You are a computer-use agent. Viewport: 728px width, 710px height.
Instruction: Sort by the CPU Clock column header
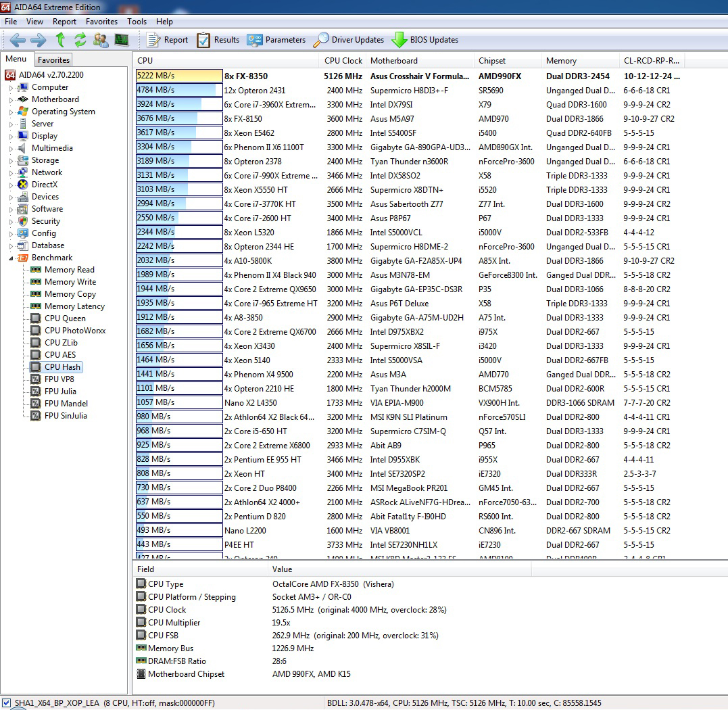point(343,60)
